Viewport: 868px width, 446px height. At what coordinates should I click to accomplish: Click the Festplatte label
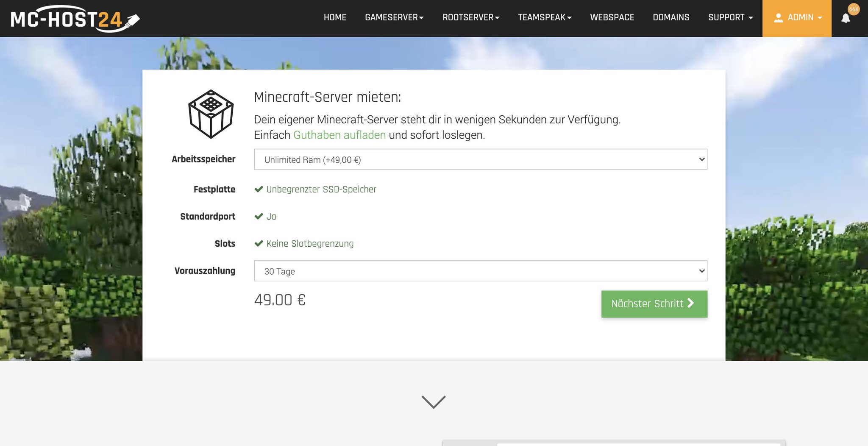tap(214, 189)
